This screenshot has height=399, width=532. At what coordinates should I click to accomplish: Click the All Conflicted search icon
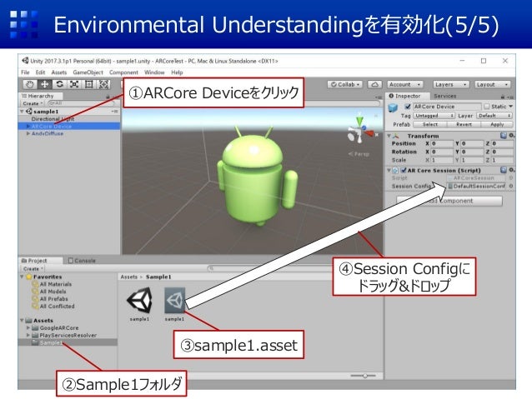click(35, 306)
